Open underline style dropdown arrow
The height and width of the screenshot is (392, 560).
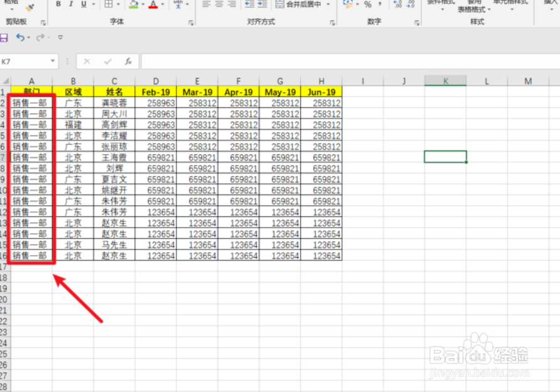click(94, 4)
